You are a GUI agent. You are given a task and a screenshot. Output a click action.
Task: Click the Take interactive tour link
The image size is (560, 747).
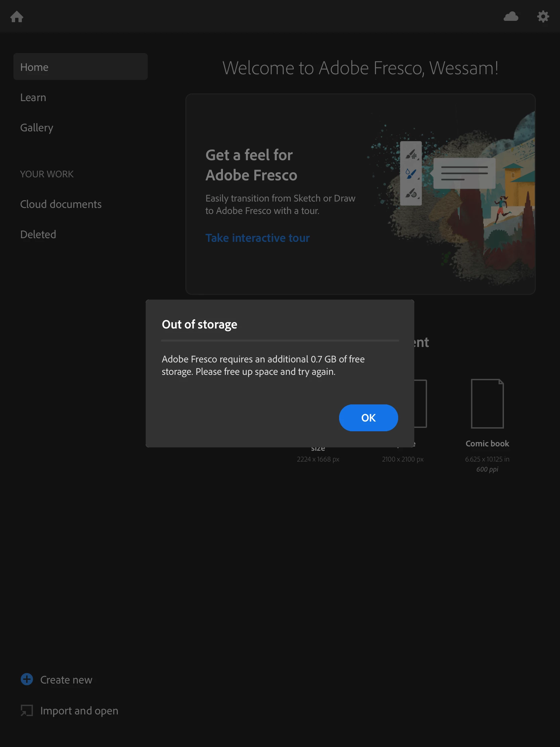point(258,238)
